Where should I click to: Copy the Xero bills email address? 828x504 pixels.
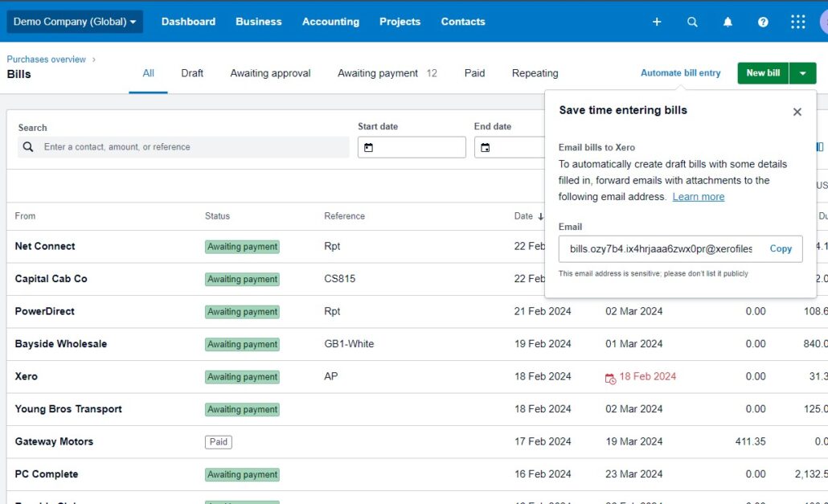click(780, 249)
